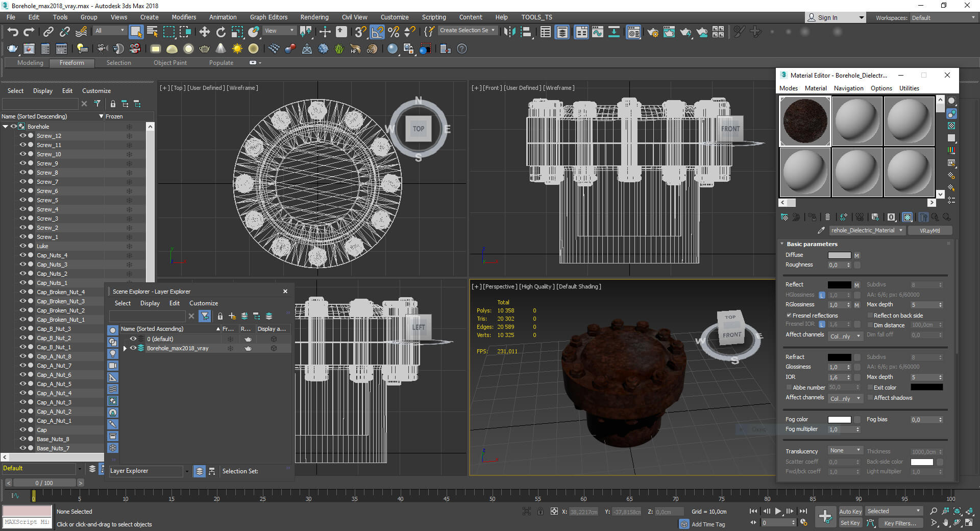Click the Mirror tool icon
Image resolution: width=980 pixels, height=531 pixels.
509,32
